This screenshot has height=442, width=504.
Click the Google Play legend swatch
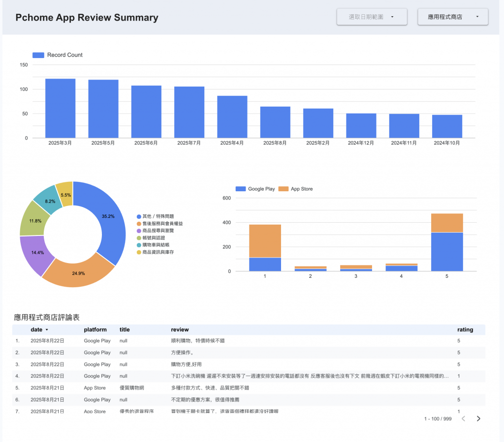240,189
